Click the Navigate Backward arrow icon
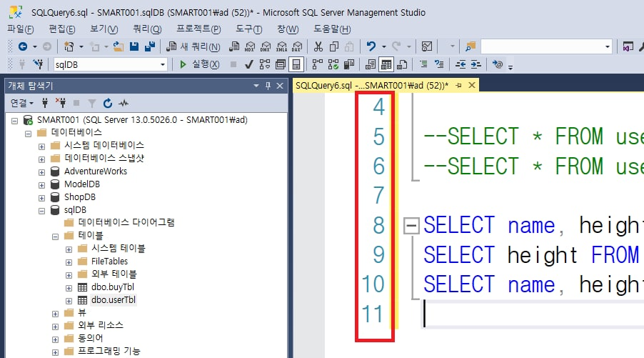Viewport: 644px width, 358px height. [x=23, y=46]
